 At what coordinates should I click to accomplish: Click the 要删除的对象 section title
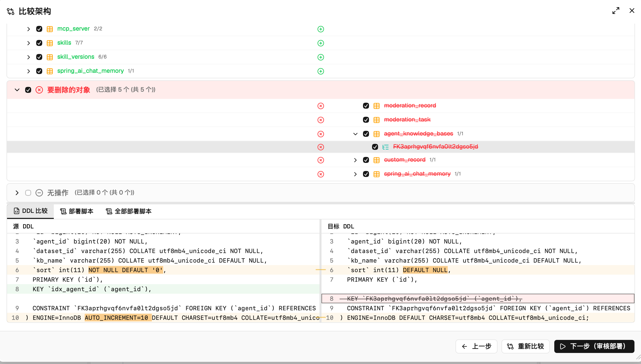pyautogui.click(x=69, y=90)
